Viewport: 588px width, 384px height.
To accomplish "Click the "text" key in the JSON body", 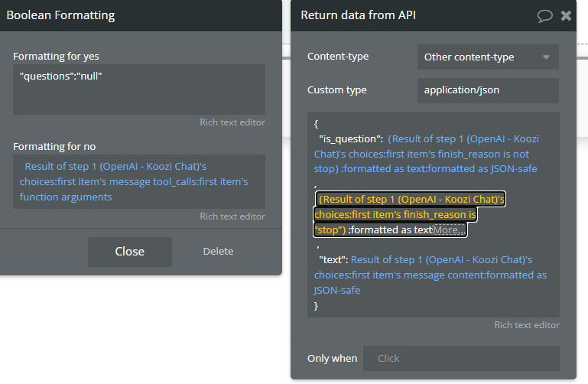I will pyautogui.click(x=333, y=260).
